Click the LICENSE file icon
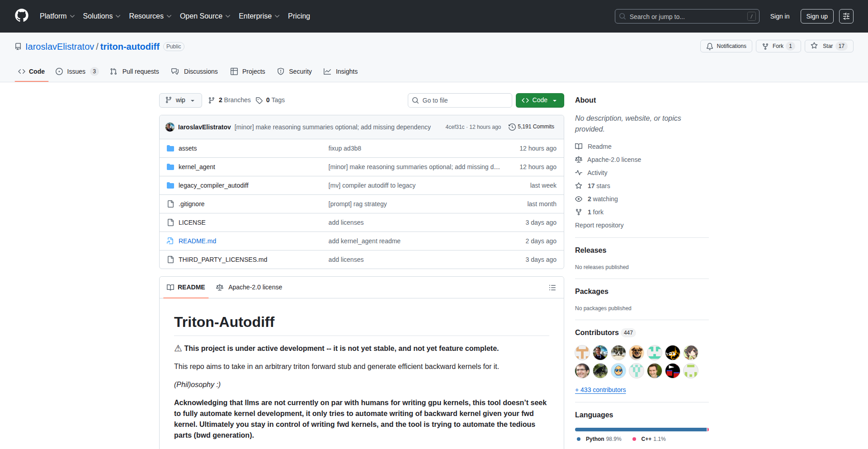This screenshot has width=868, height=449. [x=170, y=222]
